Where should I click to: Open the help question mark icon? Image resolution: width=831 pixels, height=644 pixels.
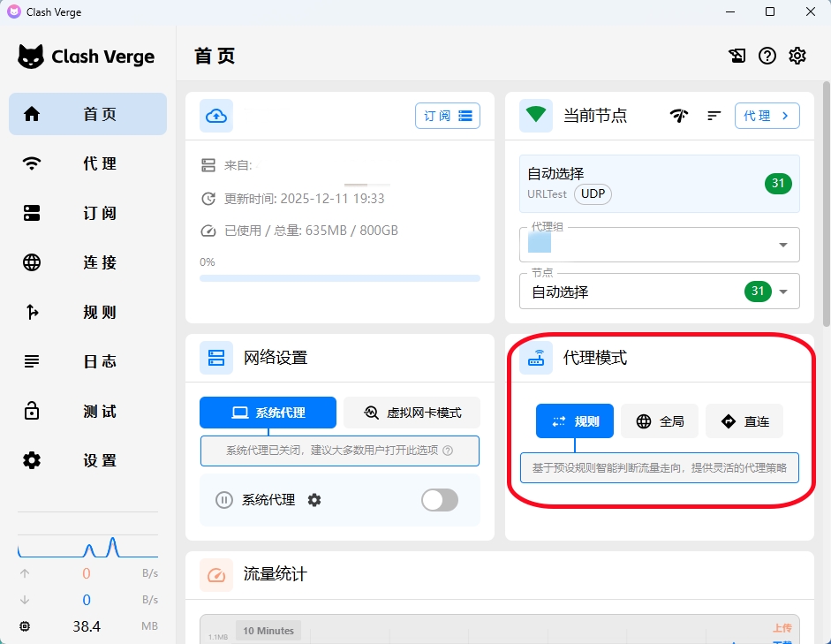(767, 56)
